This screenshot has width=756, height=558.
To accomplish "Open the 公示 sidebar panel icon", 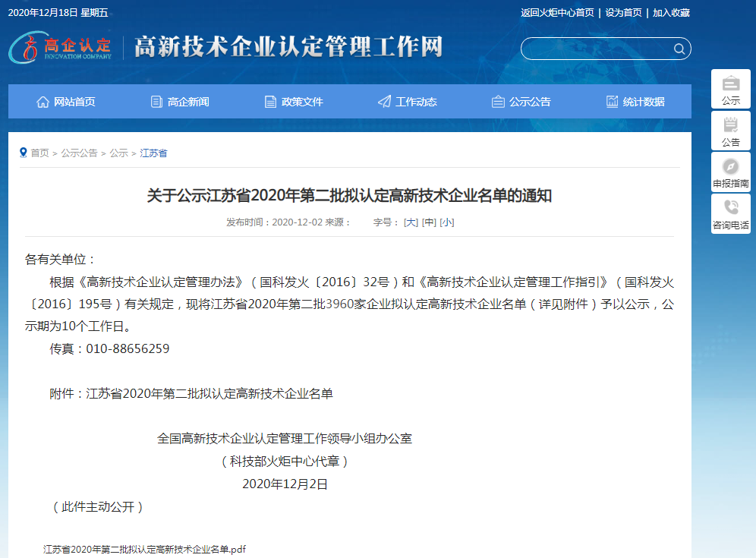I will tap(730, 84).
